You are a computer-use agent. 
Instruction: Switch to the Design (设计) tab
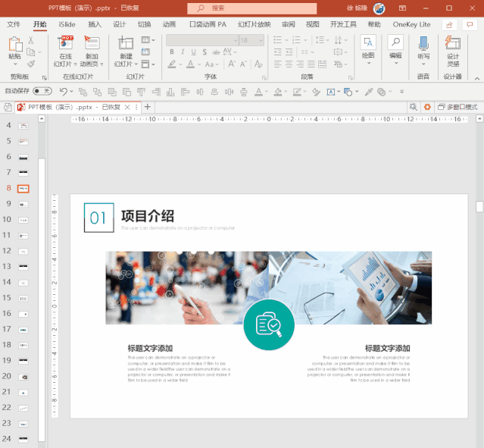click(120, 24)
